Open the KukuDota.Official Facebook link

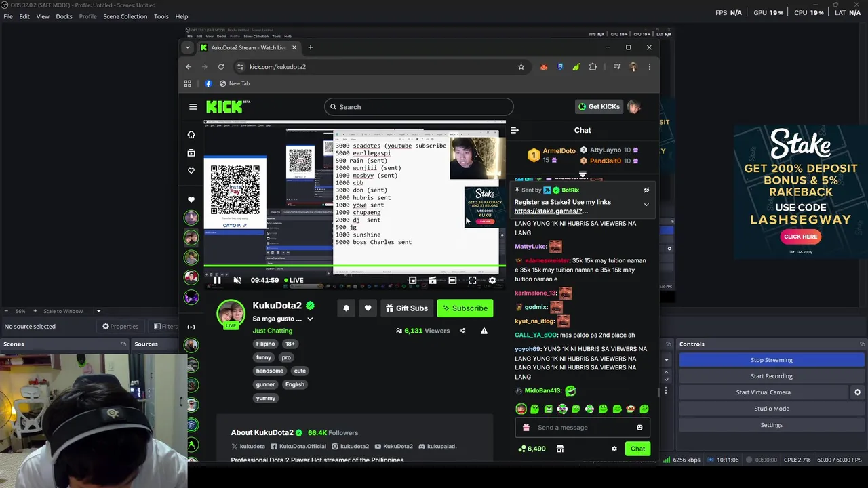click(x=298, y=446)
